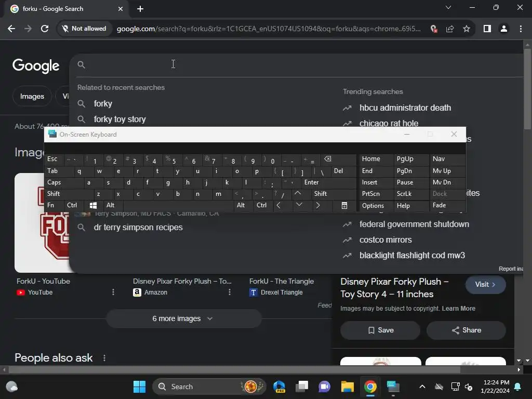The height and width of the screenshot is (399, 532).
Task: Choose the 'forky toy story' suggestion
Action: pos(119,119)
